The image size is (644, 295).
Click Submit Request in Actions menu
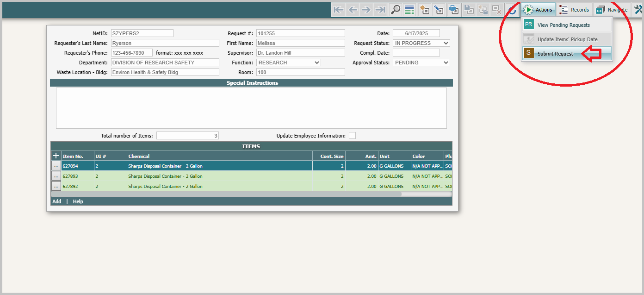point(567,54)
